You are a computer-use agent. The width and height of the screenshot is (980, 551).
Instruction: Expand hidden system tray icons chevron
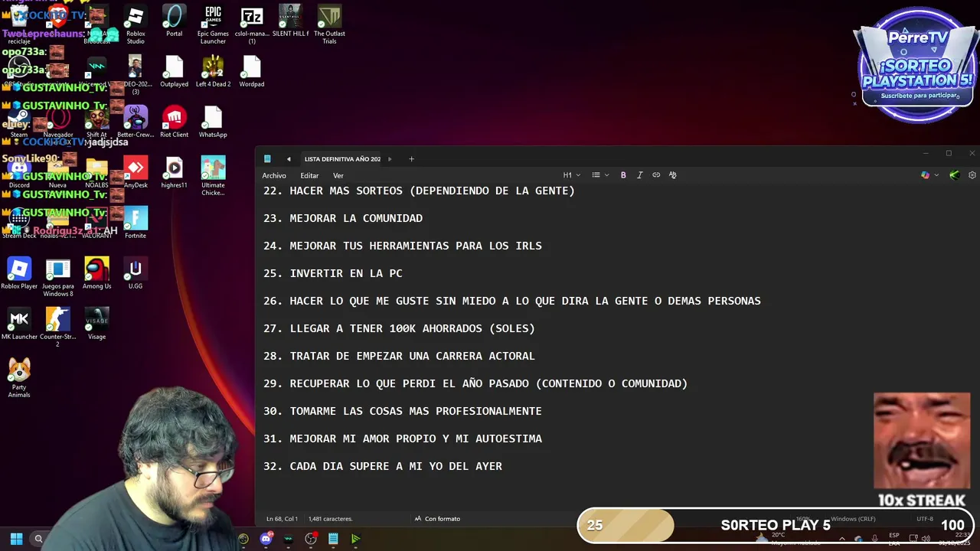pos(842,539)
